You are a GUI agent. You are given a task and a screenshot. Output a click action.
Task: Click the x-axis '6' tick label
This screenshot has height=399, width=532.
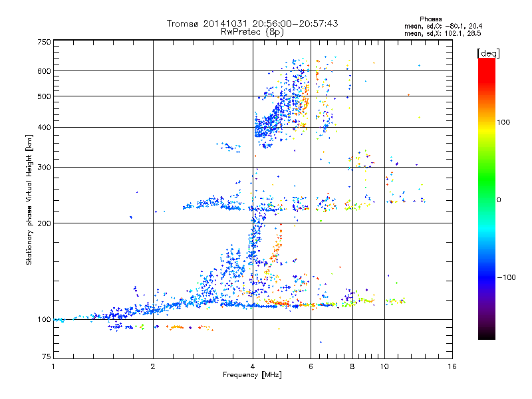point(311,366)
